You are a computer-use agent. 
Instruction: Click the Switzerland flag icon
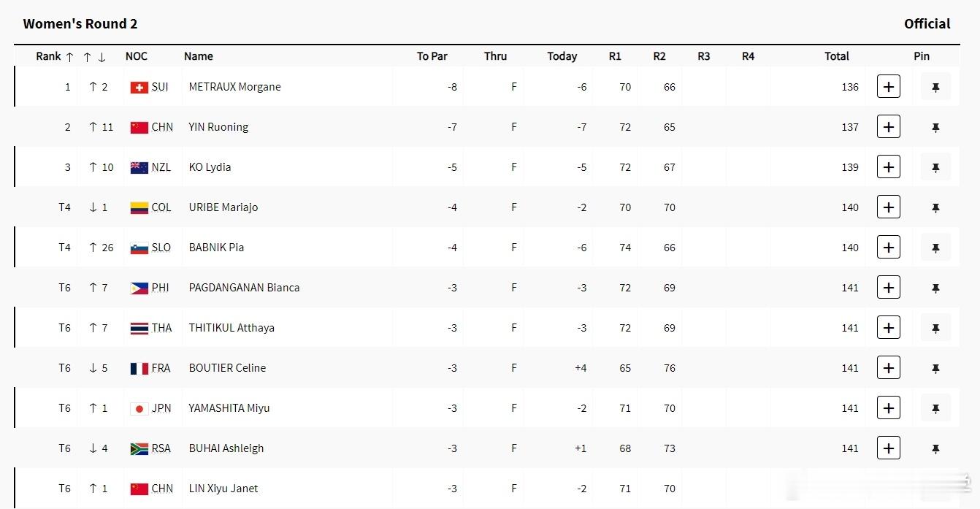139,88
